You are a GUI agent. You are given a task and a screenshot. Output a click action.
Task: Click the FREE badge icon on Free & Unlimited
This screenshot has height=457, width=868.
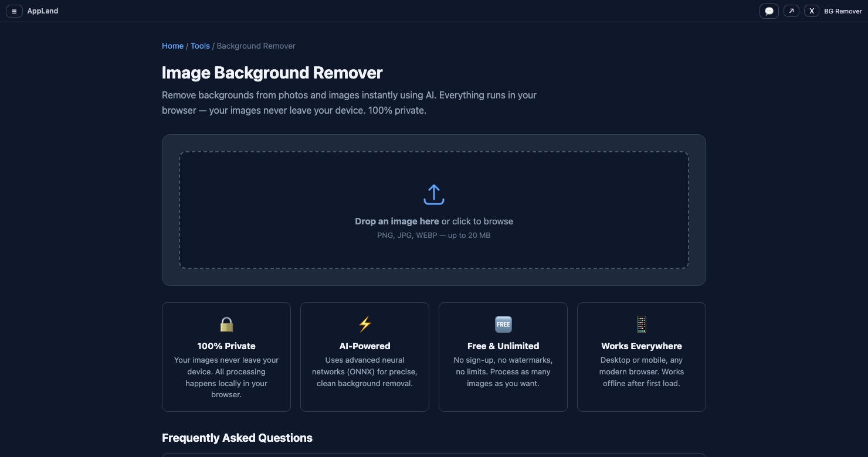(503, 324)
